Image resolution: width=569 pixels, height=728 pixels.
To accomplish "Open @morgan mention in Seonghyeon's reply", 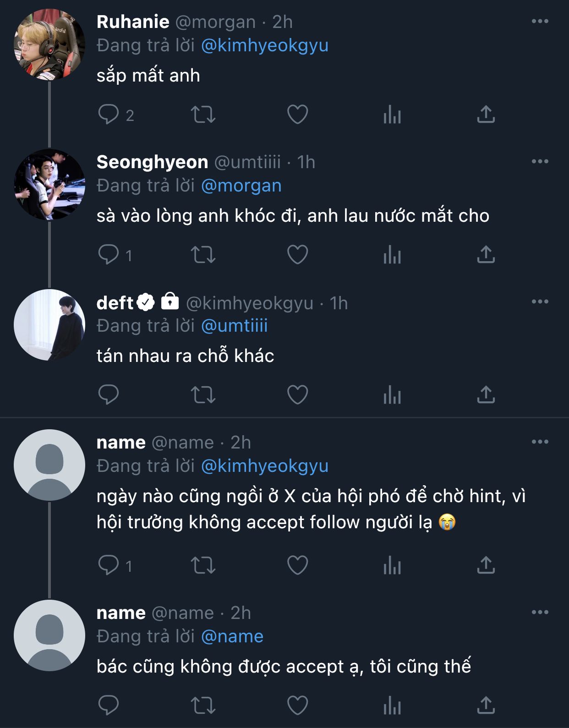I will pos(241,186).
